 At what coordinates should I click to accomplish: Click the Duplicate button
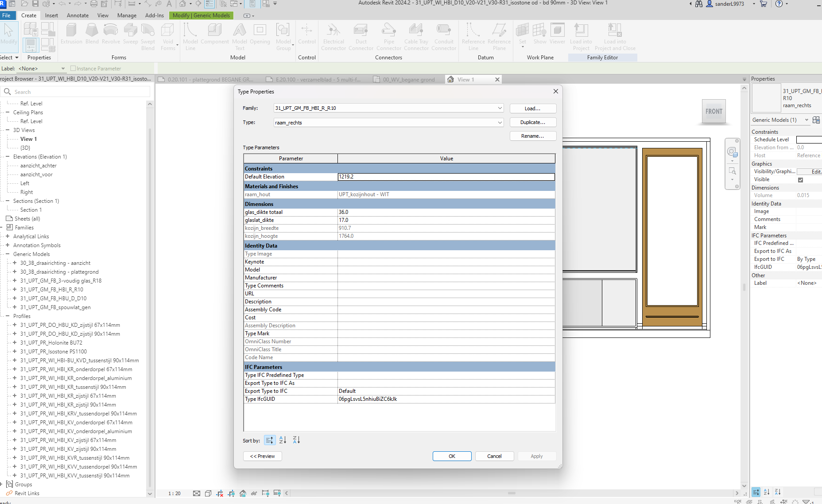pos(533,122)
